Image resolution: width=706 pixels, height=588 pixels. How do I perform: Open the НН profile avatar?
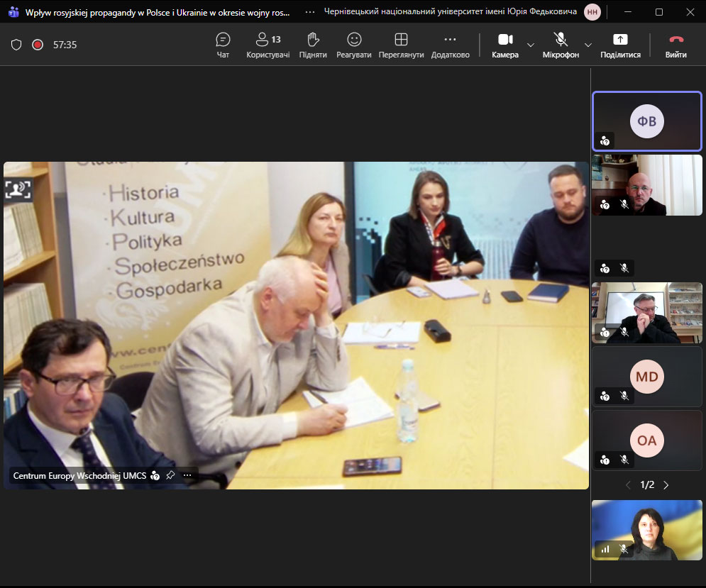point(592,12)
